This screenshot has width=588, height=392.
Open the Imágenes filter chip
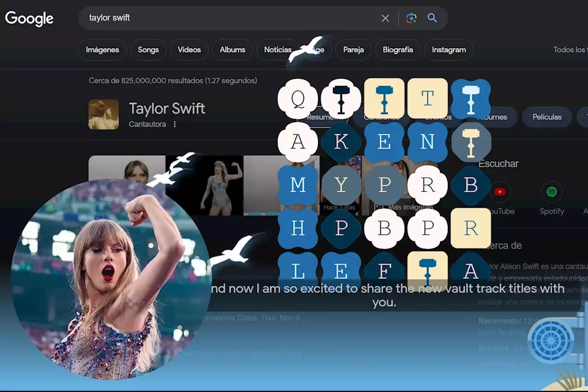(102, 50)
